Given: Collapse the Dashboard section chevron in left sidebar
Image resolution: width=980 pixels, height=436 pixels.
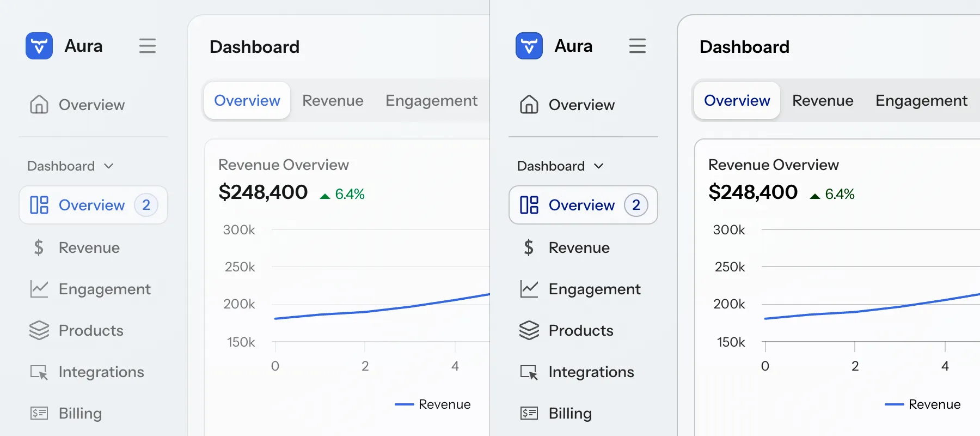Looking at the screenshot, I should 109,166.
